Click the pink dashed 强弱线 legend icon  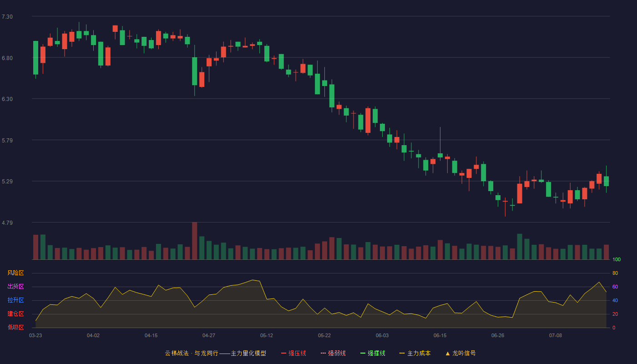[x=324, y=353]
